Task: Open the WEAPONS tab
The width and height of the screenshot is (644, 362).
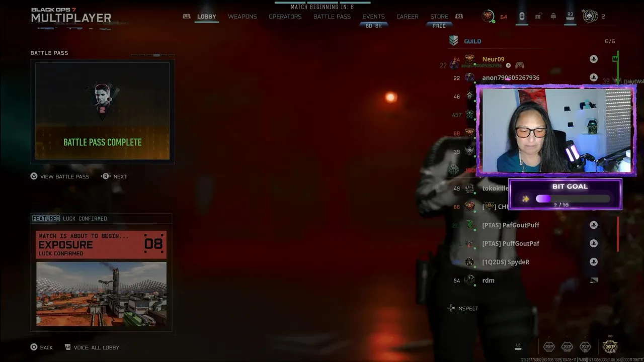Action: coord(243,17)
